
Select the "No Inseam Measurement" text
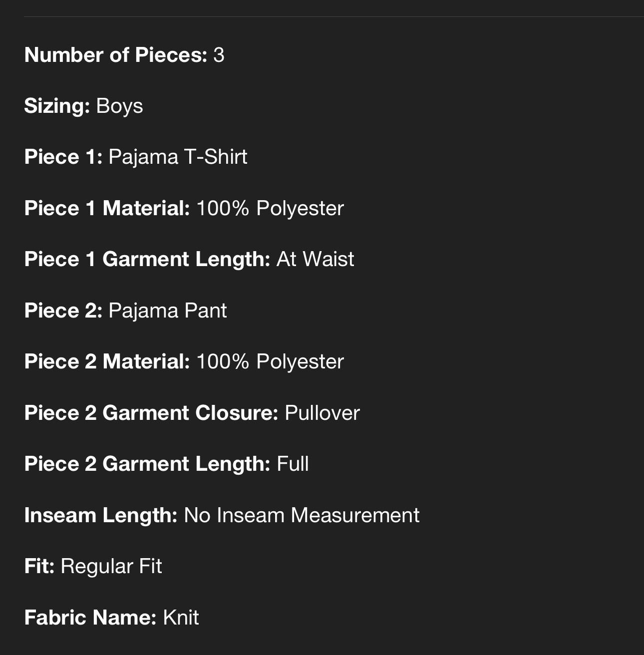coord(302,515)
